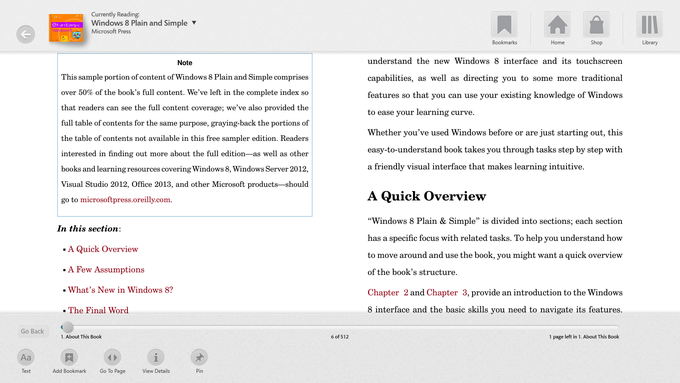The image size is (680, 383).
Task: Go to the Home screen
Action: point(557,28)
